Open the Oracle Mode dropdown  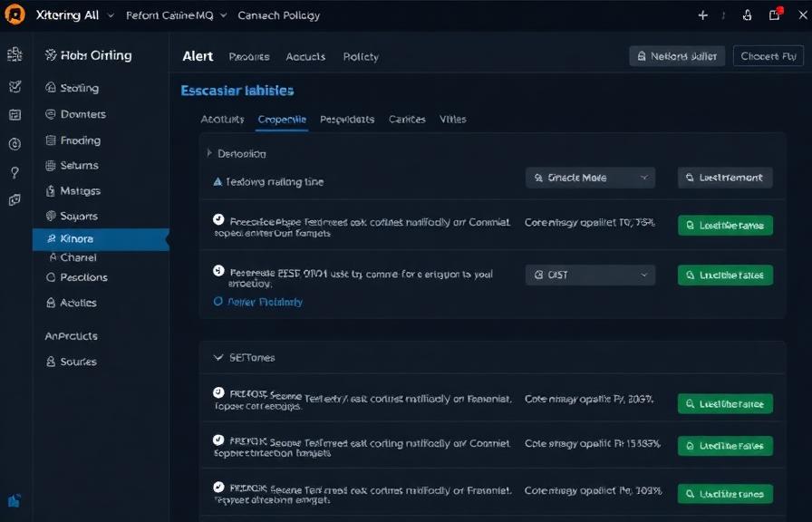coord(590,178)
